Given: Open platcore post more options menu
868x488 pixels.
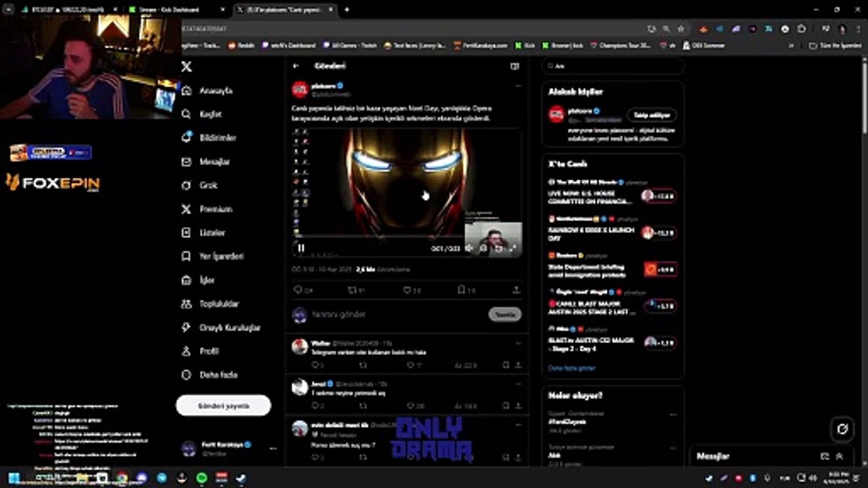Looking at the screenshot, I should coord(518,86).
